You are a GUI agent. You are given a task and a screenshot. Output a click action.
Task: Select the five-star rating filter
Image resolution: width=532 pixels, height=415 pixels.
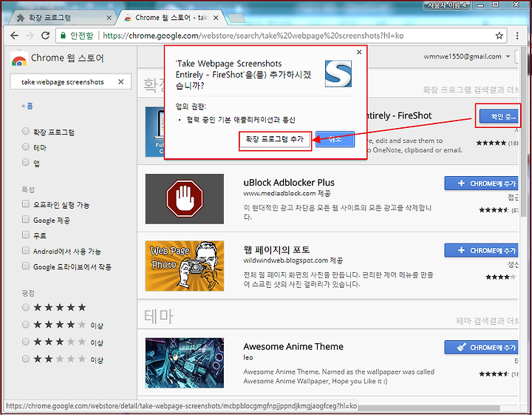pyautogui.click(x=25, y=307)
